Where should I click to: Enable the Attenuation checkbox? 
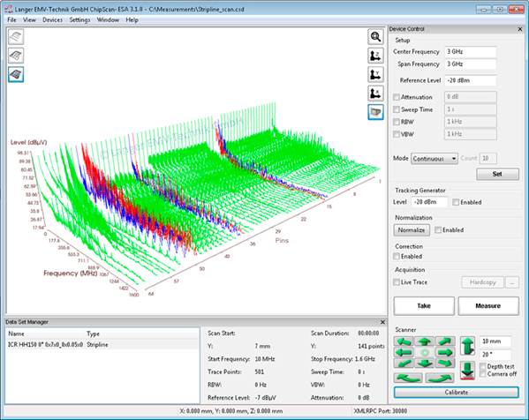pyautogui.click(x=397, y=97)
